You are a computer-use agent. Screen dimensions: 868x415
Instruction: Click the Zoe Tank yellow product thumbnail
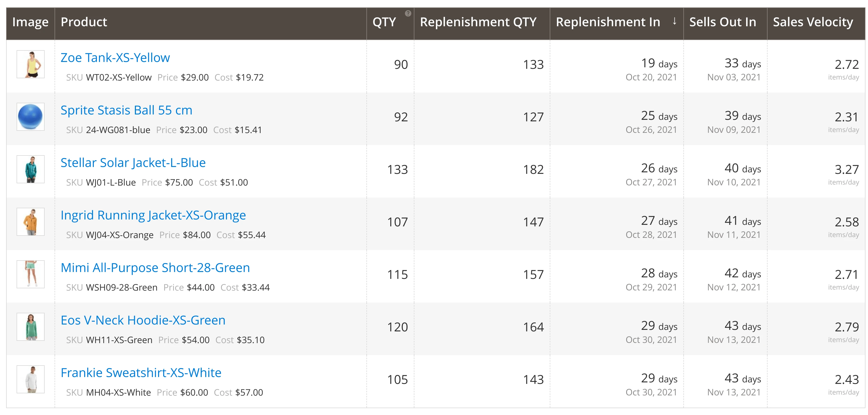[x=31, y=64]
